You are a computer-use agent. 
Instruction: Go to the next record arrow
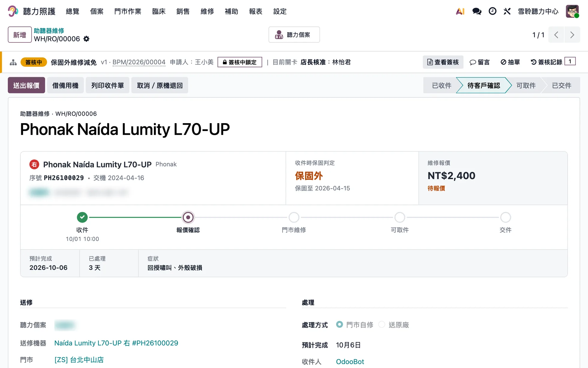[572, 35]
